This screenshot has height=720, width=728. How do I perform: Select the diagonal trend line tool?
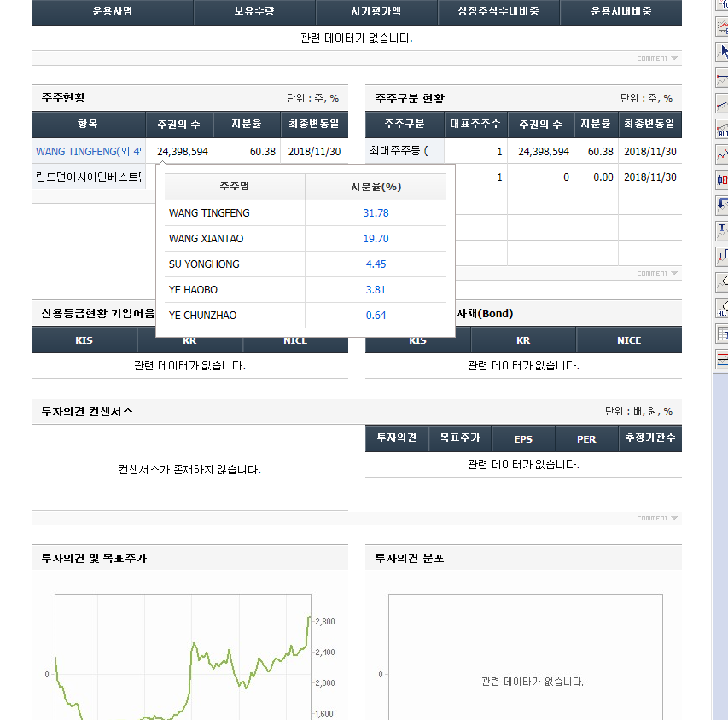(722, 103)
